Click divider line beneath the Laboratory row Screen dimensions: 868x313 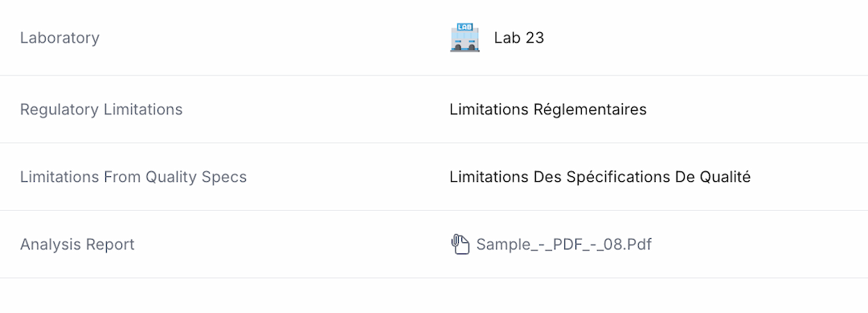pyautogui.click(x=434, y=76)
